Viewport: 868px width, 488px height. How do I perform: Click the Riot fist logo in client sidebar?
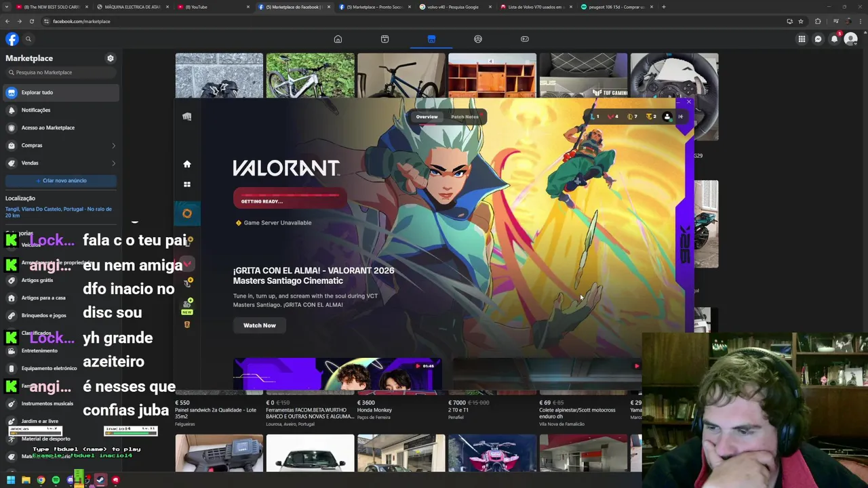187,117
